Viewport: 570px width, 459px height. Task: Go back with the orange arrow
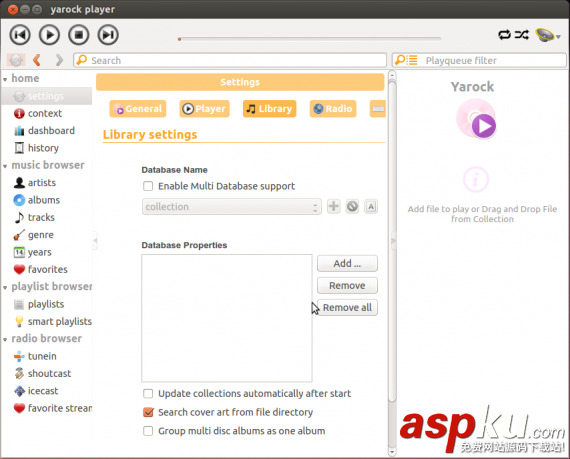[x=37, y=60]
